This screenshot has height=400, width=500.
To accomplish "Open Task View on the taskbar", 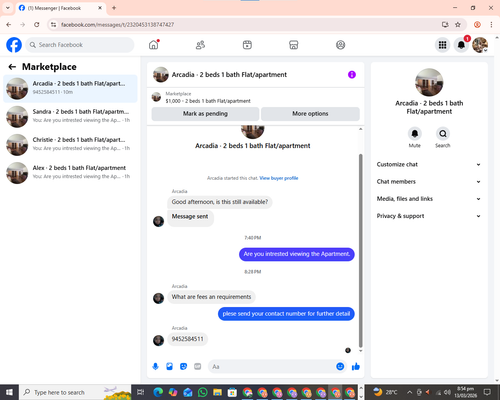I will pos(141,392).
